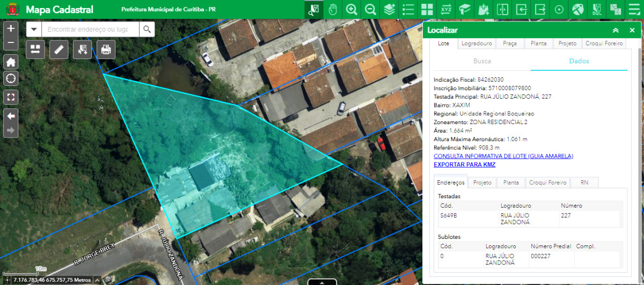
Task: Click the my-location crosshair button
Action: (11, 79)
